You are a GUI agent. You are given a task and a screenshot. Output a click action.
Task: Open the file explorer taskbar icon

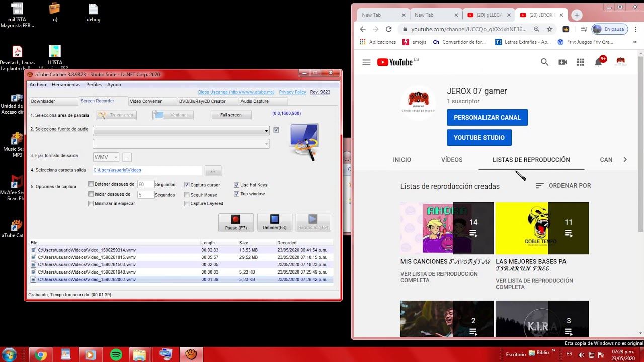[x=140, y=355]
